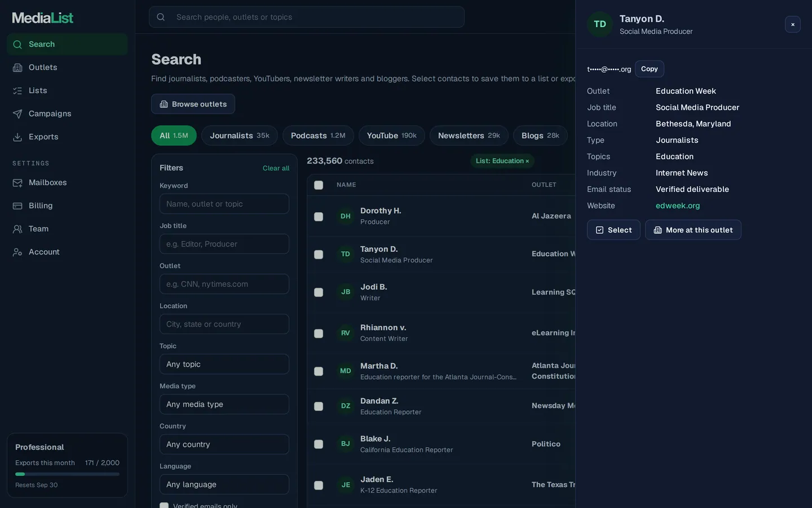The width and height of the screenshot is (812, 508).
Task: Click the Al Jazeera outlet cell
Action: click(x=551, y=216)
